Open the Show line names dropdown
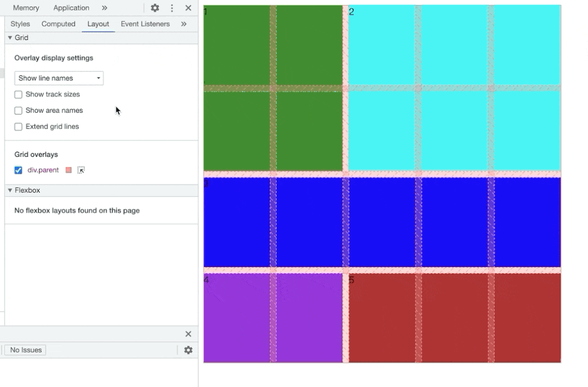Image resolution: width=588 pixels, height=387 pixels. tap(59, 78)
